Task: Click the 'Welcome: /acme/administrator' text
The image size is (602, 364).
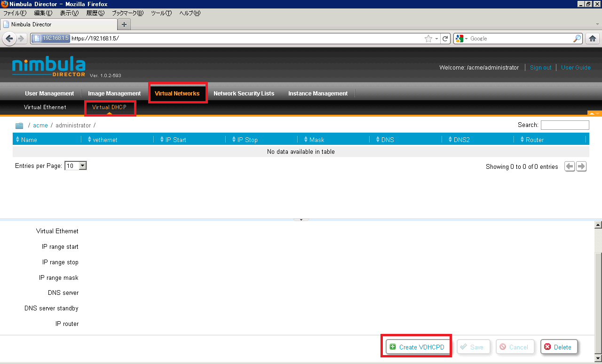Action: [x=479, y=68]
